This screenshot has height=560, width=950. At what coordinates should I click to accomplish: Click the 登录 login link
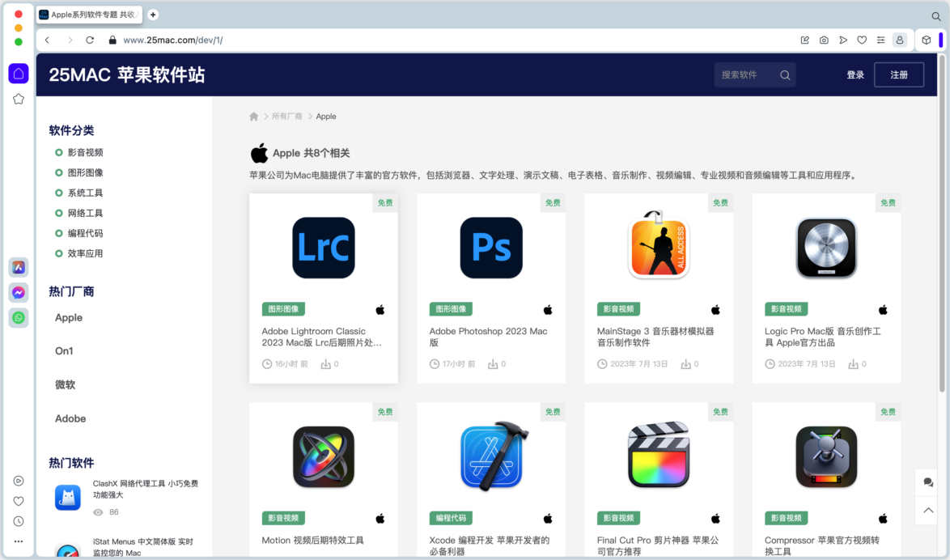(x=855, y=75)
